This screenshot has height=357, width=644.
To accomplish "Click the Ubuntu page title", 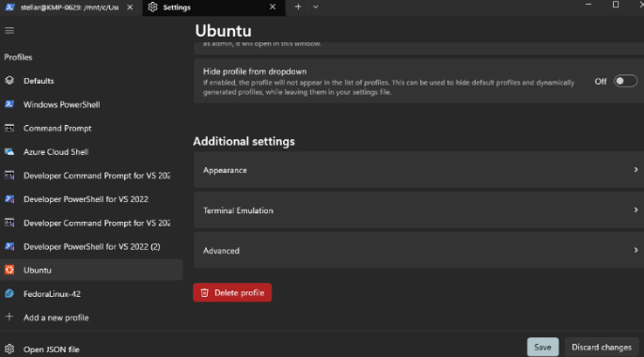I will pos(223,31).
